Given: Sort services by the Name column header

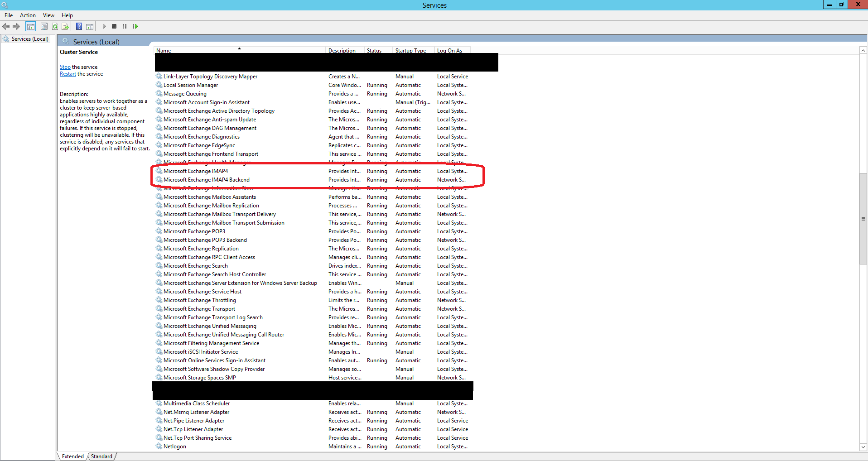Looking at the screenshot, I should [240, 50].
